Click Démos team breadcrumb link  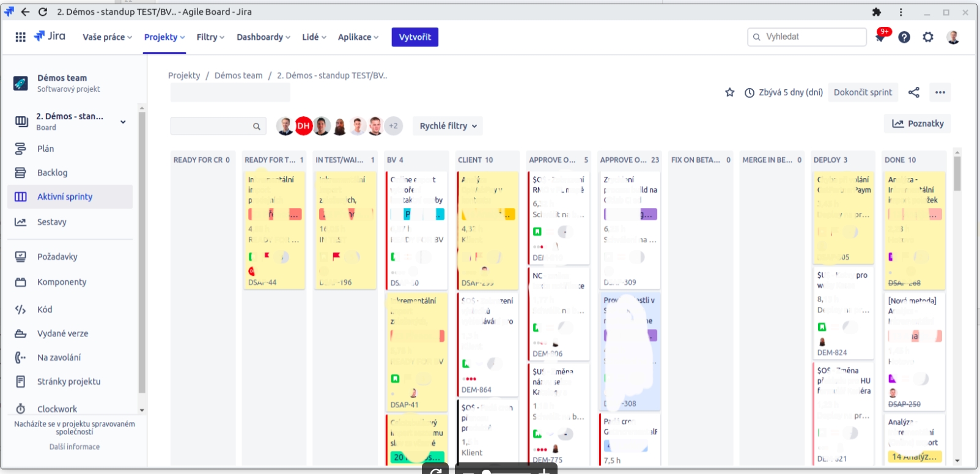238,75
